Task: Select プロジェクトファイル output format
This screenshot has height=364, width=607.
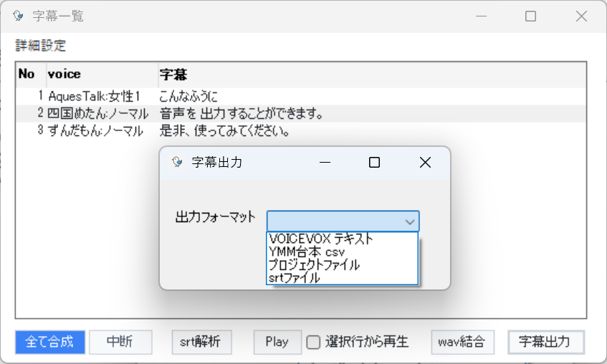Action: [x=343, y=265]
